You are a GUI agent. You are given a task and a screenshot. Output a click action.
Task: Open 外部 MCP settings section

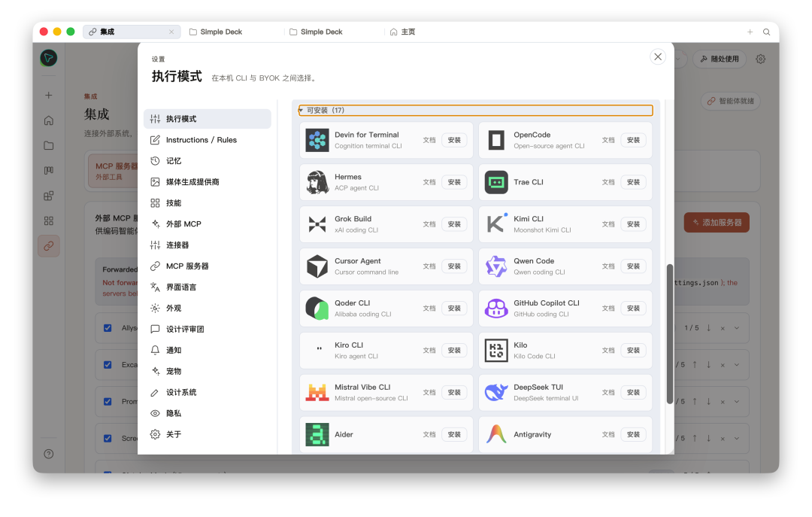coord(208,224)
